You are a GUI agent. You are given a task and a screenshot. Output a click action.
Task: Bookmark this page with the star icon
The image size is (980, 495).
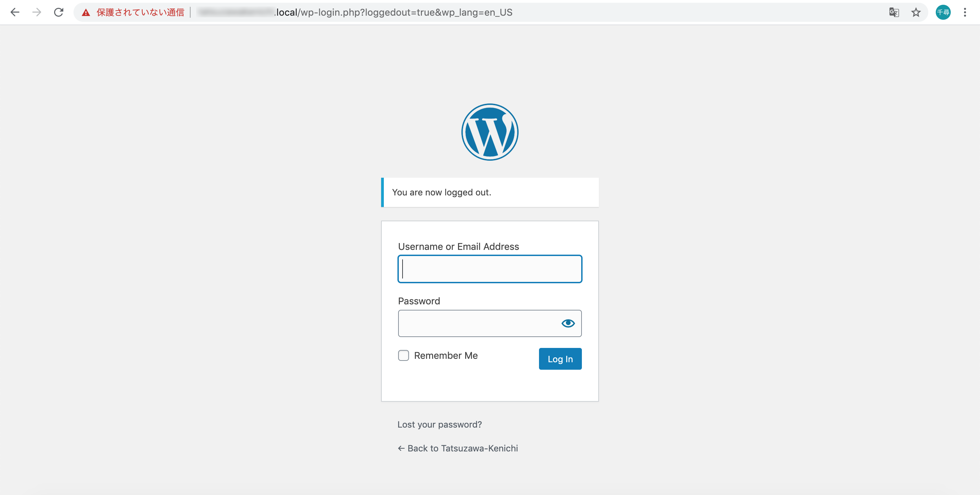point(916,12)
